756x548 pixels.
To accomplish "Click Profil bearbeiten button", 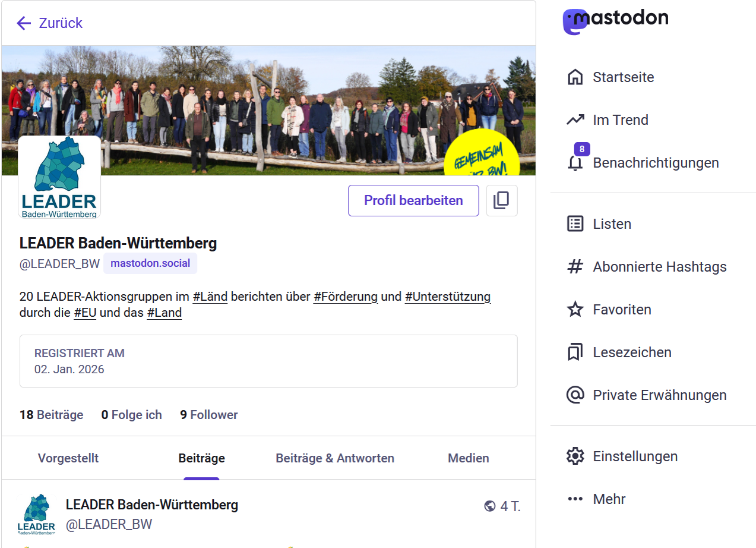I will point(413,200).
